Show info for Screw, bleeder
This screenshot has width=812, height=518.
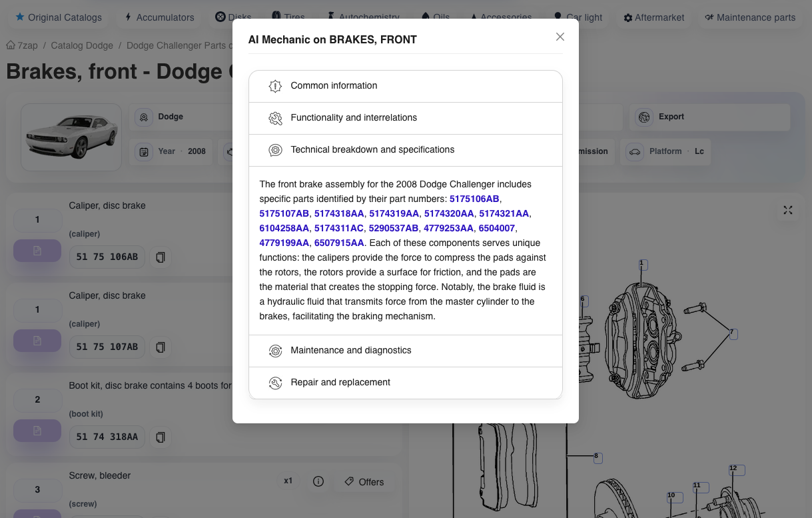coord(318,481)
